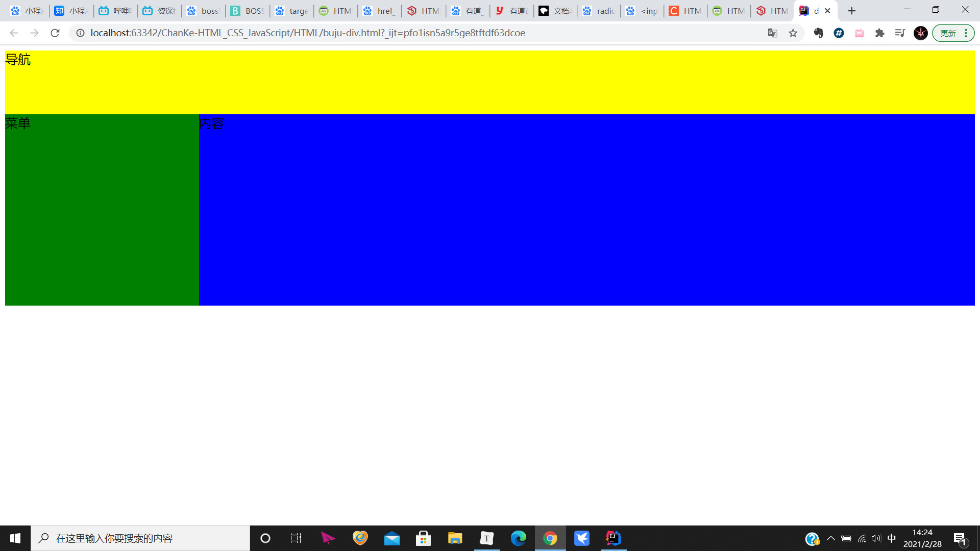Open the media control playlist icon
Screen dimensions: 980x551
(900, 33)
